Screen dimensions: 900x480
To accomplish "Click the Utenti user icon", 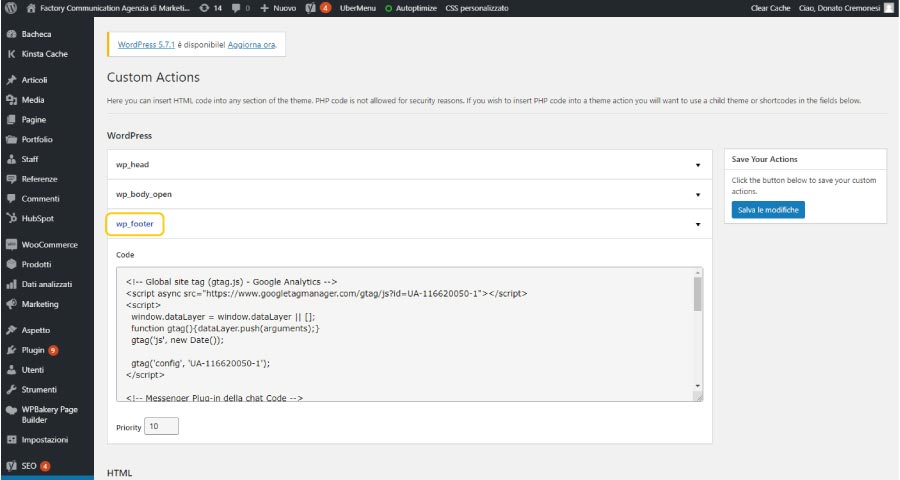I will click(11, 370).
